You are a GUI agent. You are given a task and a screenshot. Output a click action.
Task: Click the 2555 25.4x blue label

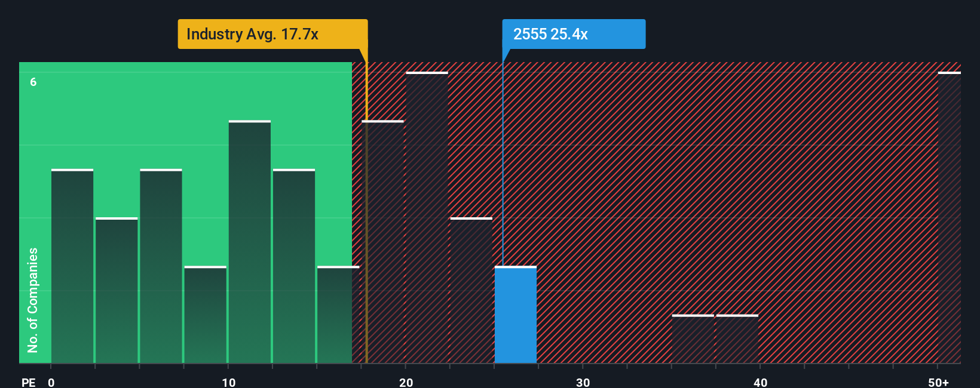(x=574, y=34)
